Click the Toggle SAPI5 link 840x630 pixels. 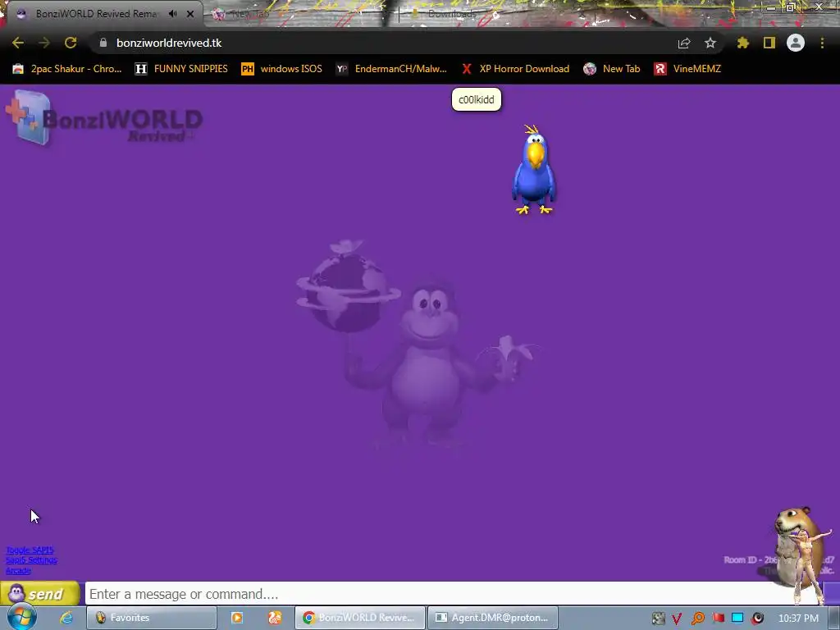pos(30,550)
